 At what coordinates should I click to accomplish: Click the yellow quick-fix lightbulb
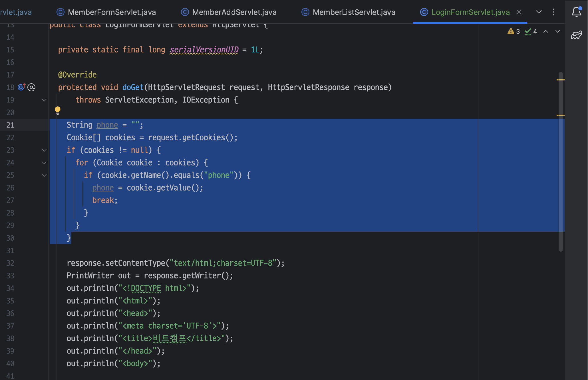pos(58,110)
